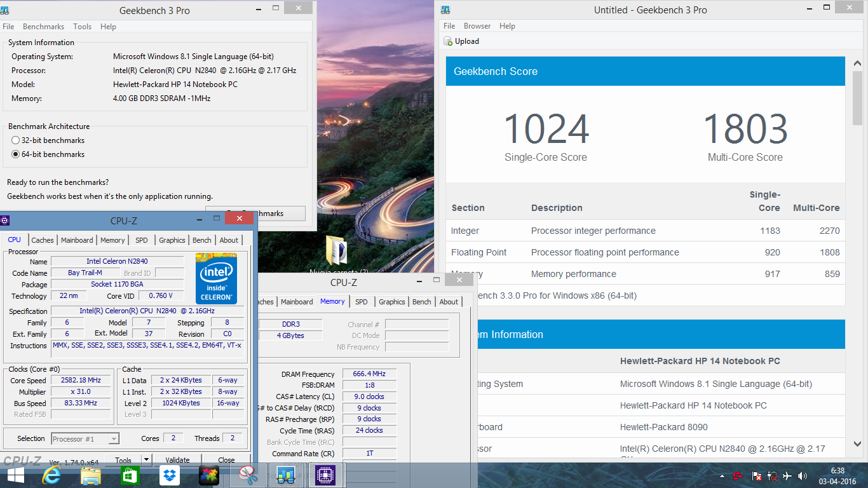Launch Internet Explorer from taskbar
Screen dimensions: 868x488
[51, 475]
